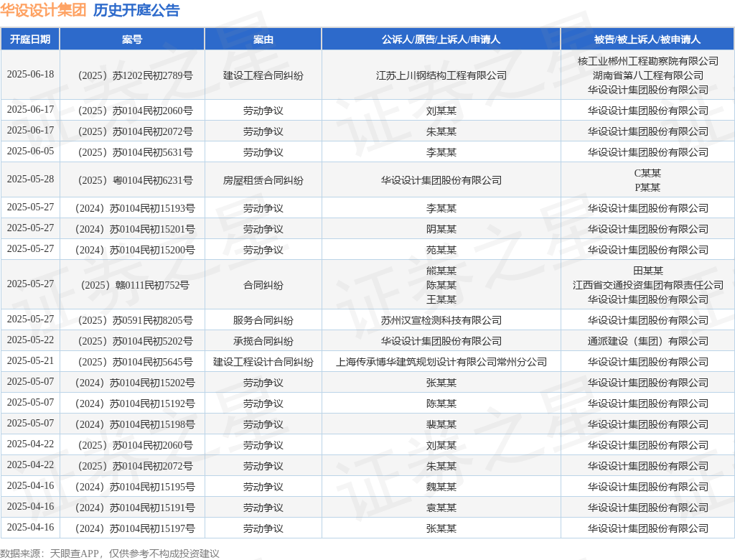This screenshot has height=560, width=735.
Task: Click case number (2024)苏0104民初15198号
Action: (135, 424)
